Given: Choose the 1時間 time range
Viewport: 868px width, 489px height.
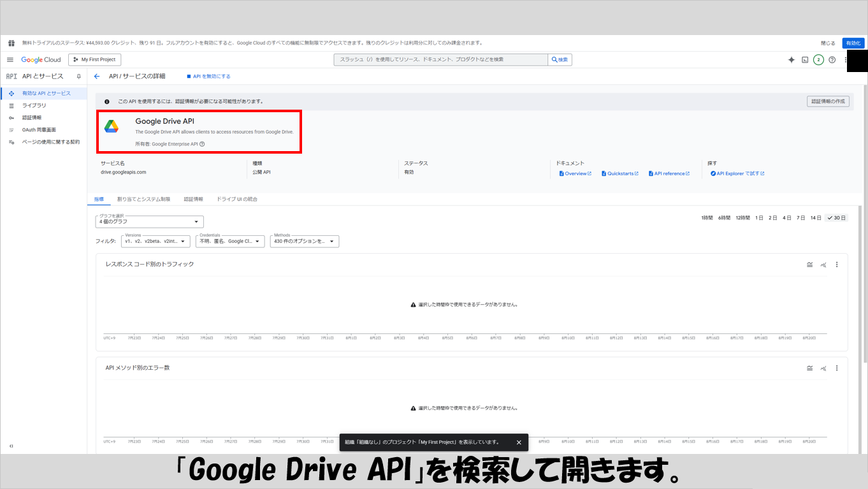Looking at the screenshot, I should coord(707,218).
